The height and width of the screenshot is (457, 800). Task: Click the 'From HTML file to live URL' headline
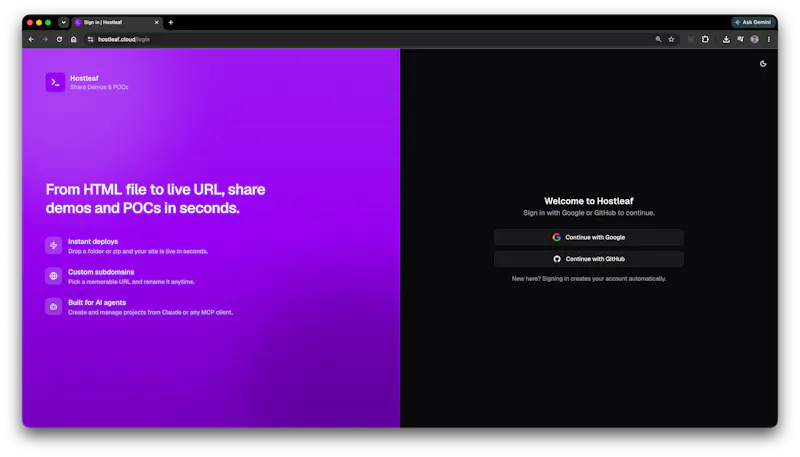pos(156,198)
